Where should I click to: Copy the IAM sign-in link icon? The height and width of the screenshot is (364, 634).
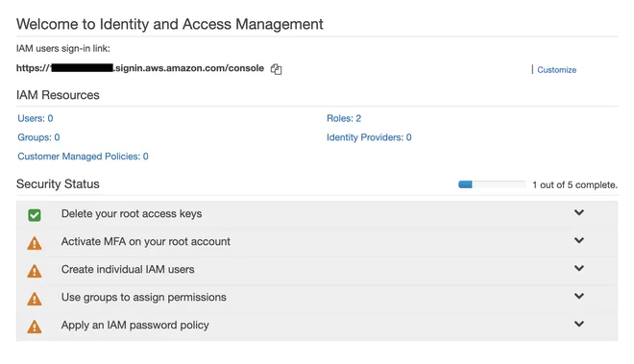tap(276, 69)
